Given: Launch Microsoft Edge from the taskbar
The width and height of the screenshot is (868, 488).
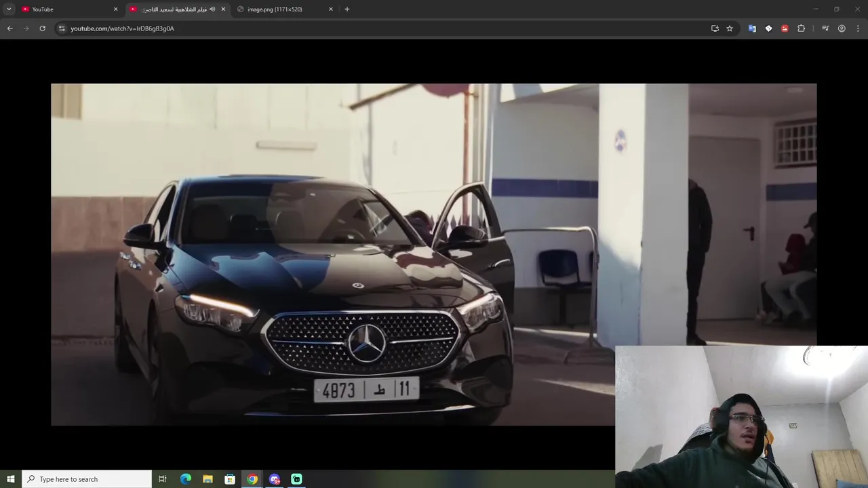Looking at the screenshot, I should [186, 479].
